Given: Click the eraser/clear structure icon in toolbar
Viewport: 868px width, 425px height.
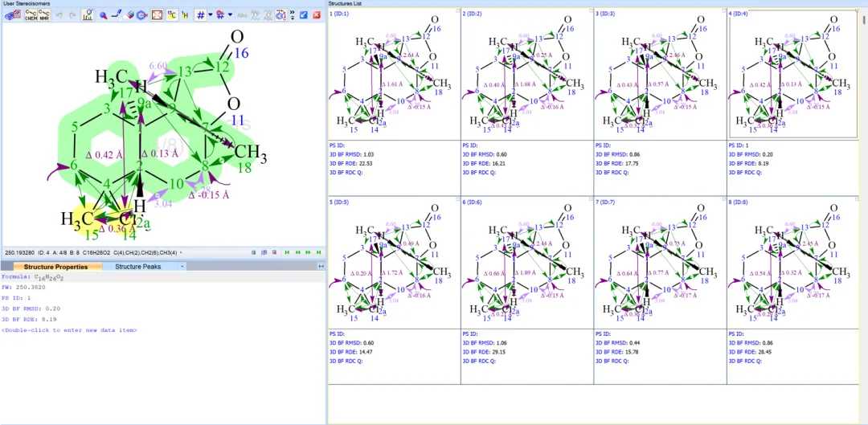Looking at the screenshot, I should point(12,15).
